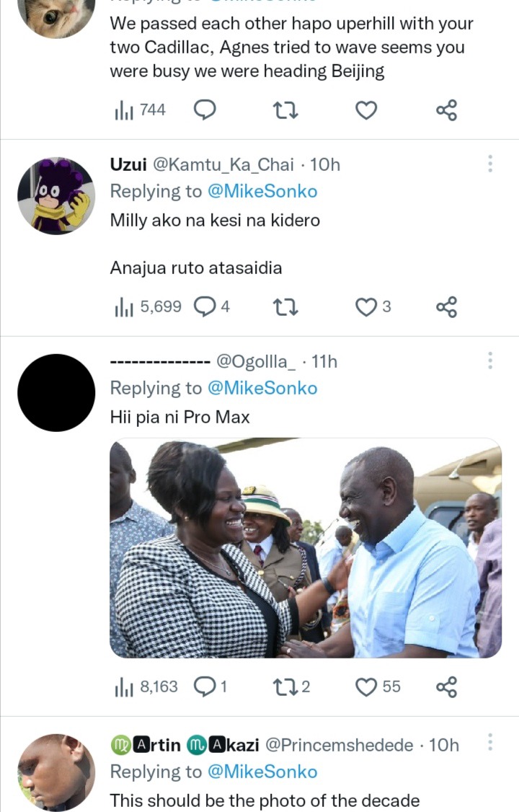Open Uzui's profile avatar
This screenshot has height=812, width=519.
coord(56,195)
